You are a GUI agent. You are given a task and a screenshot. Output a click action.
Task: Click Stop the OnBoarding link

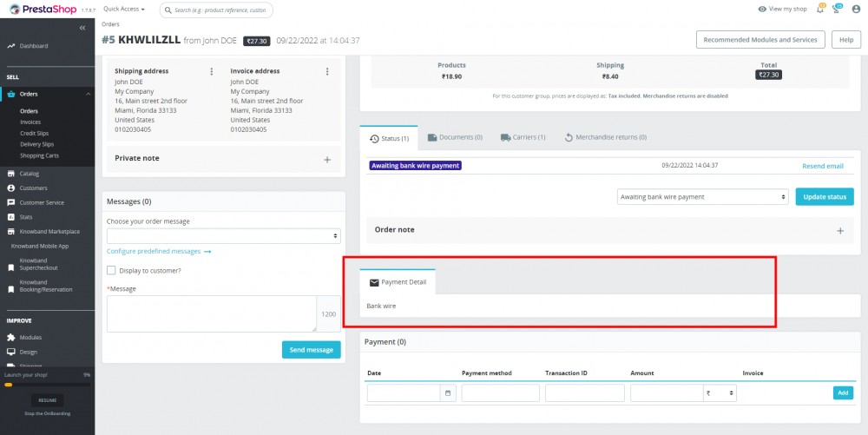[47, 413]
